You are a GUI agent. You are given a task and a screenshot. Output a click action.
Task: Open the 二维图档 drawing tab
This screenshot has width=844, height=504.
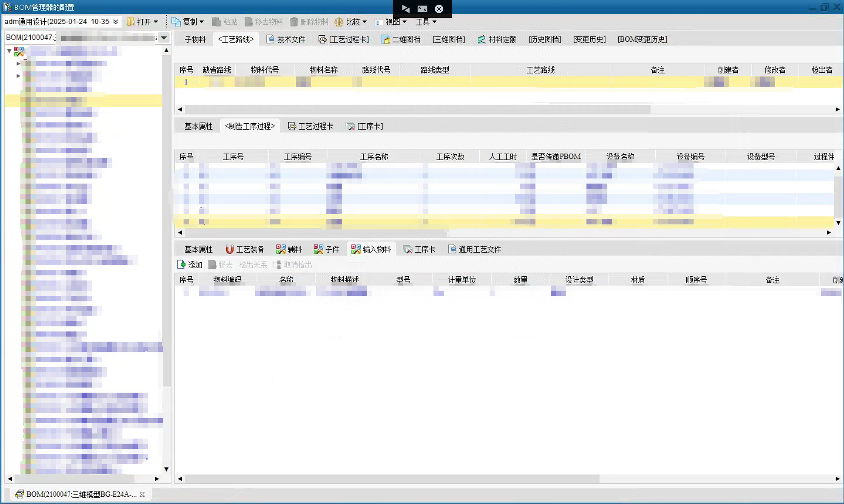401,39
